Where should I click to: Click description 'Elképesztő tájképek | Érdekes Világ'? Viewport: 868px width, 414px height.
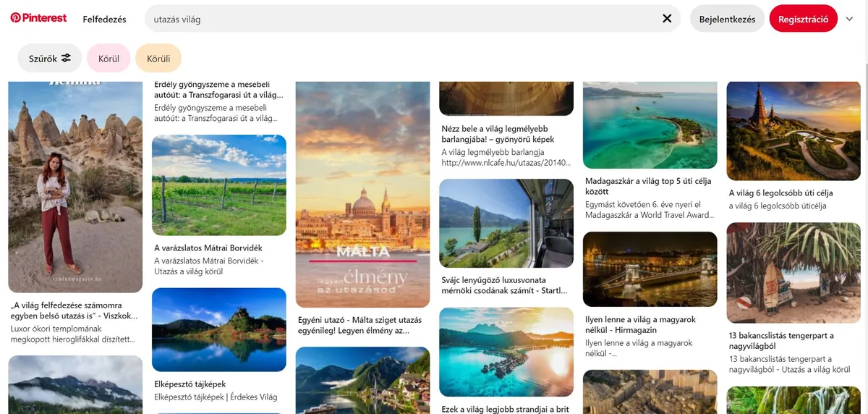(x=216, y=397)
